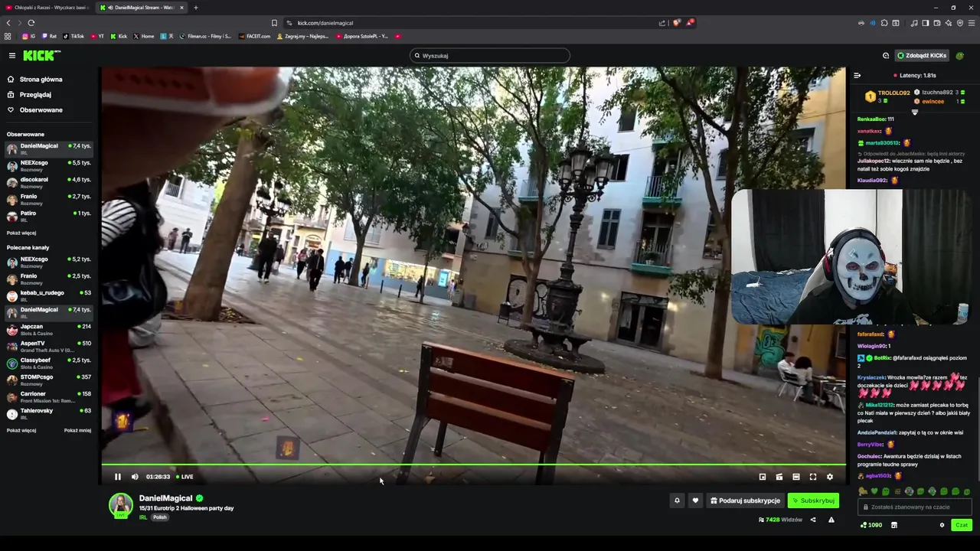
Task: Open the Kick bookmark
Action: point(119,36)
